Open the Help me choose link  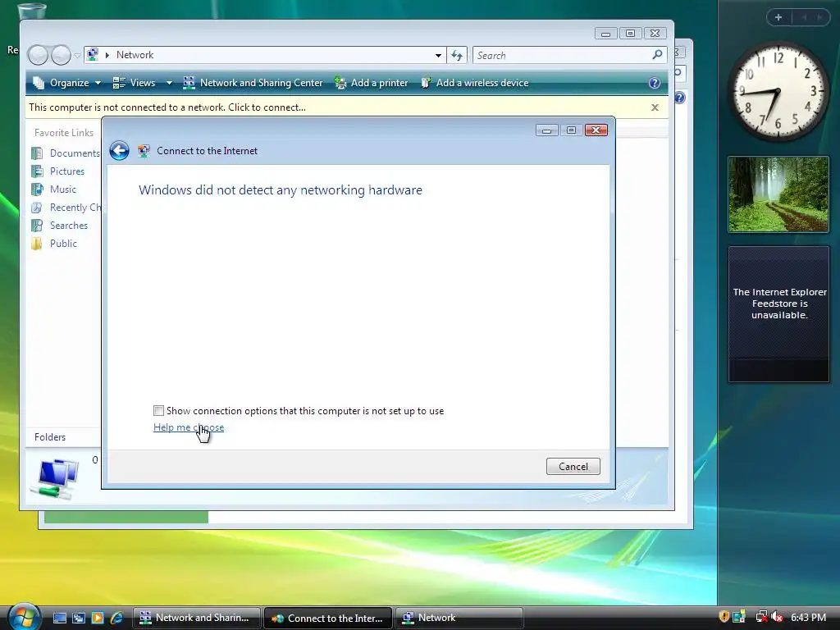[x=189, y=427]
